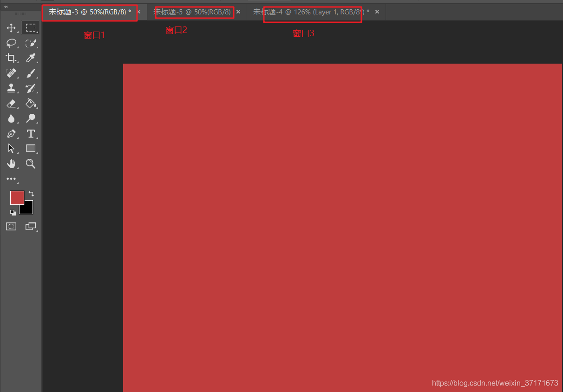This screenshot has width=563, height=392.
Task: Close the 未标题-5 document tab
Action: click(238, 12)
